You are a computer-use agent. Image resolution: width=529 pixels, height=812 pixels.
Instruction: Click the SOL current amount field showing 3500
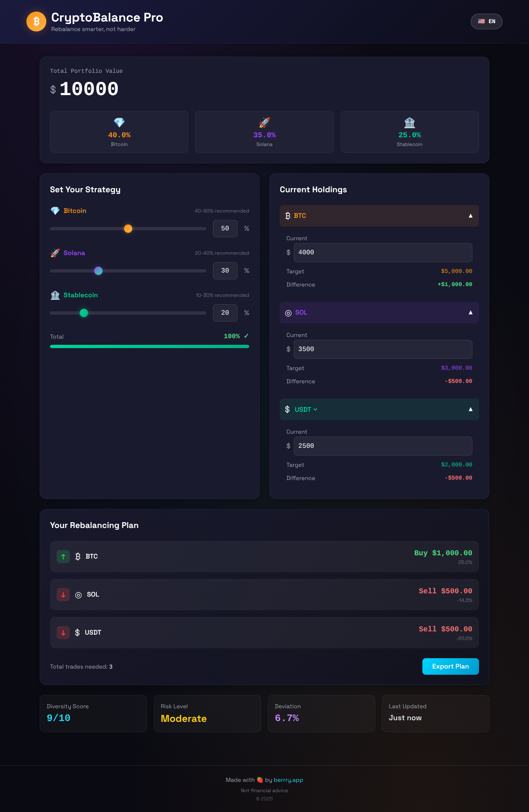click(x=383, y=349)
